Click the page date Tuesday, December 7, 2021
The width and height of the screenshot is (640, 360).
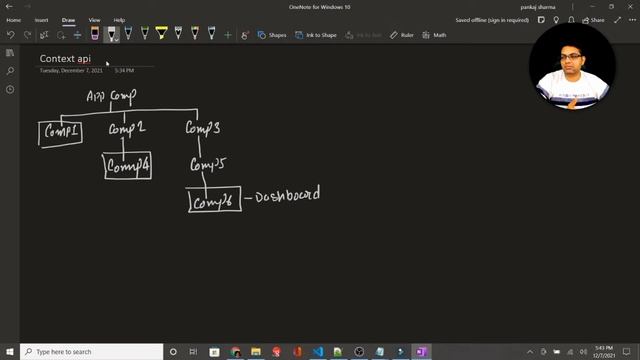(x=71, y=71)
